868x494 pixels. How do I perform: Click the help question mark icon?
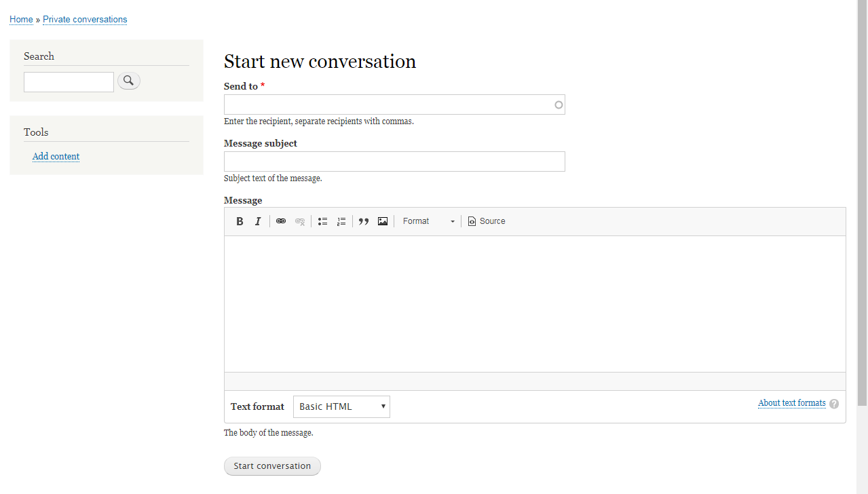834,404
